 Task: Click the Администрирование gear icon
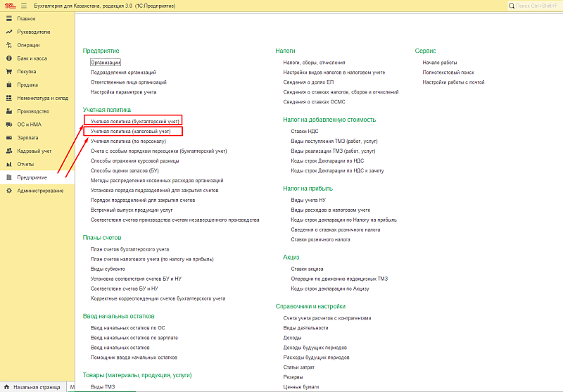click(x=9, y=191)
